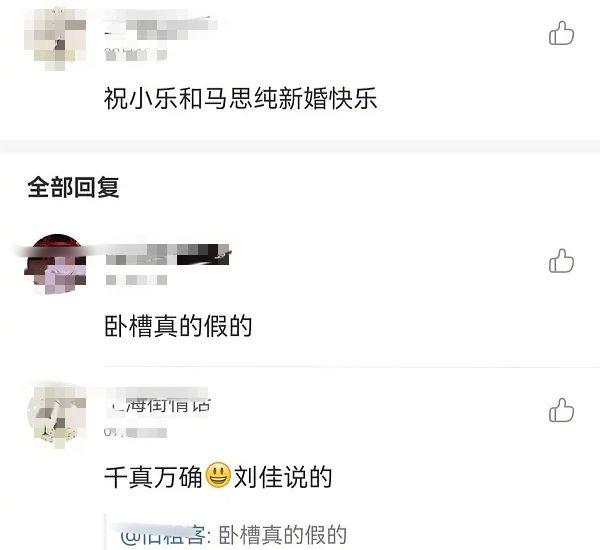The height and width of the screenshot is (550, 600).
Task: Click the smiley emoji in the reply
Action: pos(218,475)
